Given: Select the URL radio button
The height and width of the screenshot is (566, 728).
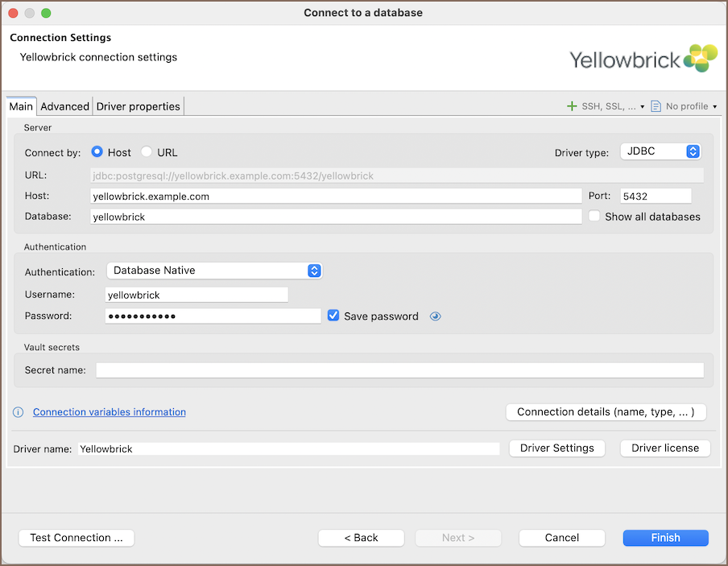Looking at the screenshot, I should click(147, 152).
